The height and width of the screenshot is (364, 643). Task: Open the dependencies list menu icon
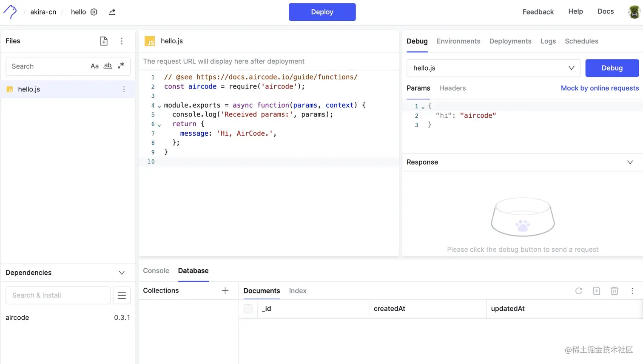click(122, 295)
